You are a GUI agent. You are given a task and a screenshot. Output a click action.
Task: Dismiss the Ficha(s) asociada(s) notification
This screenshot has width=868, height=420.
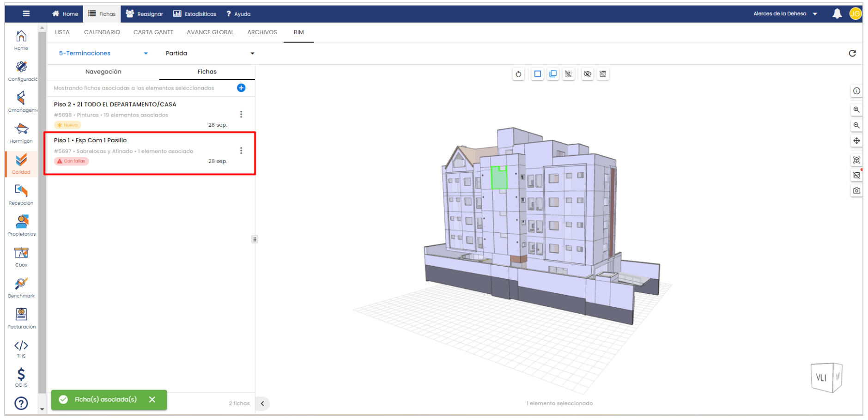click(x=152, y=400)
